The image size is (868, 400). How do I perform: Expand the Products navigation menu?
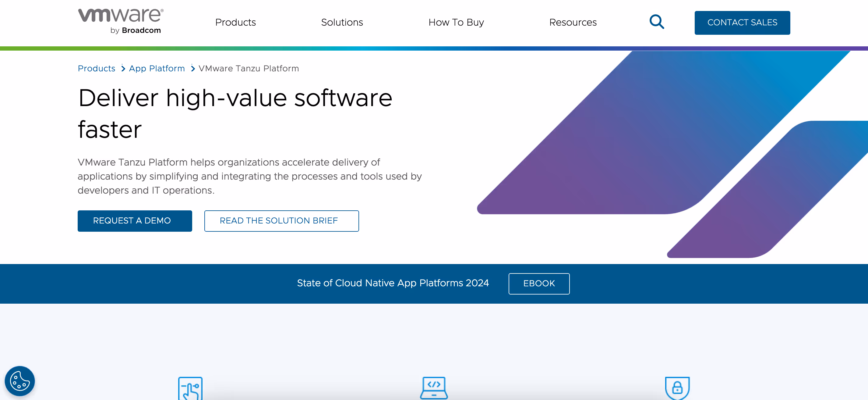pyautogui.click(x=235, y=22)
